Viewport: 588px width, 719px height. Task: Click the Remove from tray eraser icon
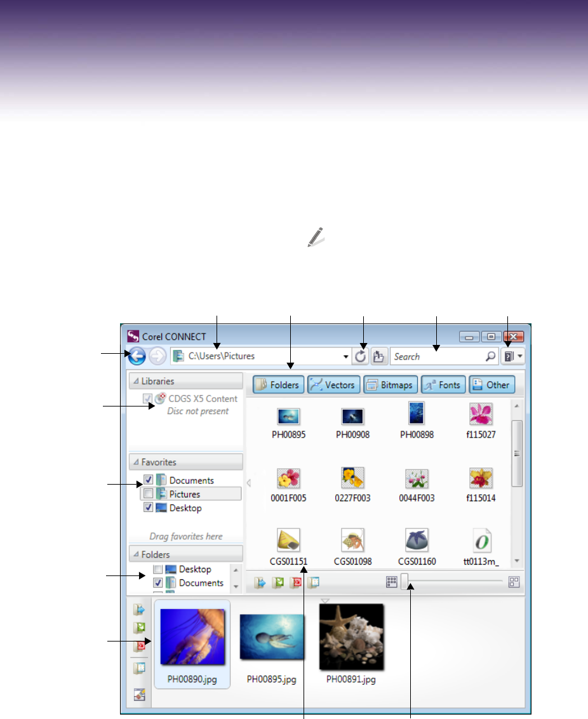pos(139,694)
